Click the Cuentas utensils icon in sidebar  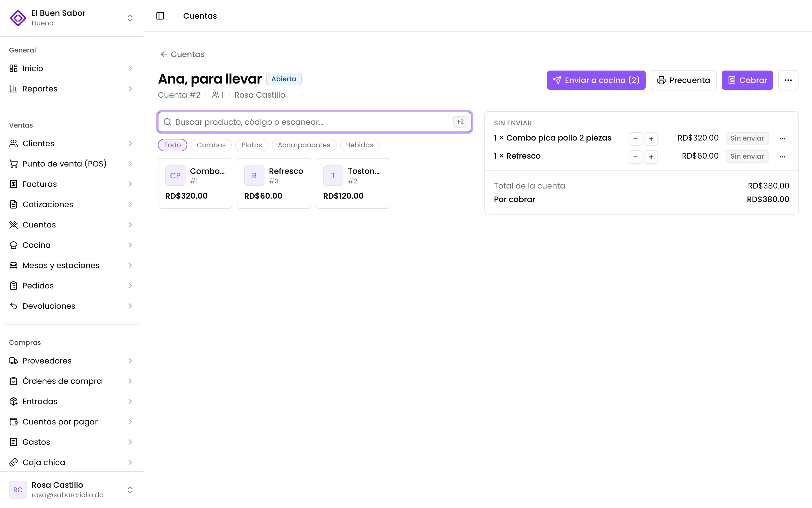pyautogui.click(x=14, y=225)
